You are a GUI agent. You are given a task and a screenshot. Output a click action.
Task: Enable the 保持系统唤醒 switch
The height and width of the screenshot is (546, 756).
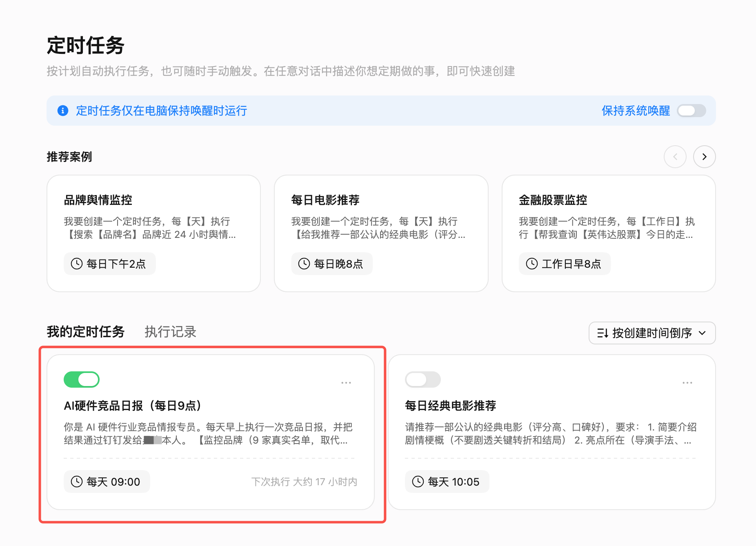click(x=692, y=111)
